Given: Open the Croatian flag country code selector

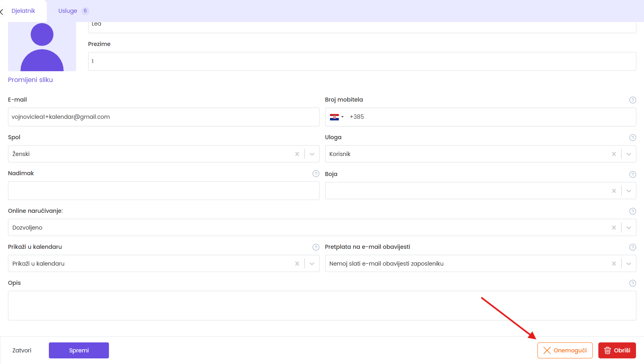Looking at the screenshot, I should tap(336, 117).
